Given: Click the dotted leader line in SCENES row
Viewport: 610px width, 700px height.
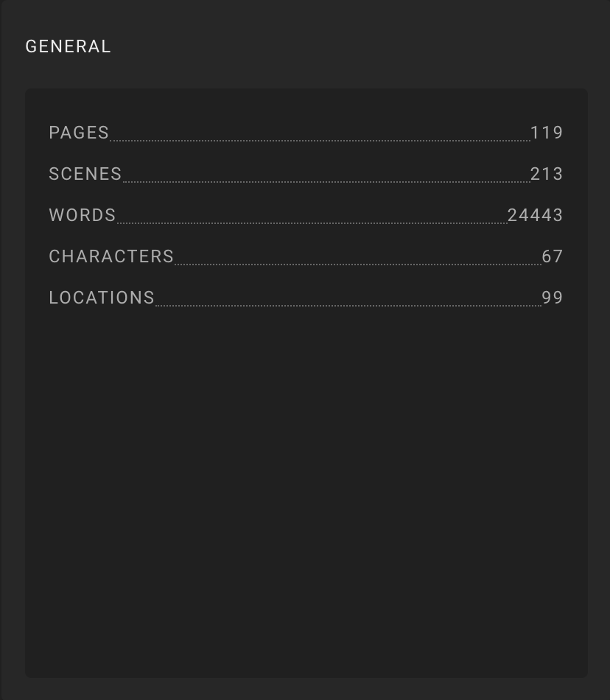Looking at the screenshot, I should click(x=326, y=182).
